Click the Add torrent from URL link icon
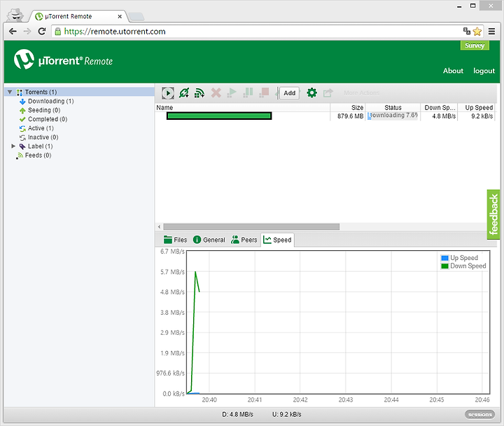 pos(184,93)
